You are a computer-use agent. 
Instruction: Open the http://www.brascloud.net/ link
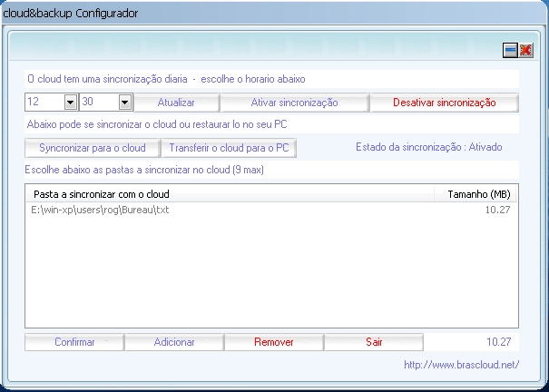tap(462, 365)
